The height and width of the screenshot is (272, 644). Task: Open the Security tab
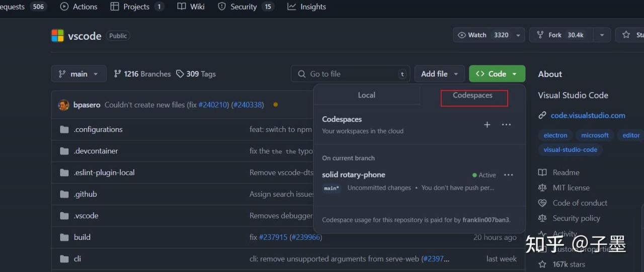(x=245, y=7)
